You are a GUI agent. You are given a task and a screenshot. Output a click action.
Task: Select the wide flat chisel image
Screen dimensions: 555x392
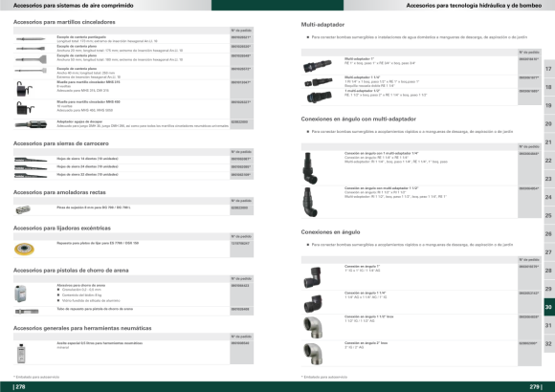click(x=32, y=59)
